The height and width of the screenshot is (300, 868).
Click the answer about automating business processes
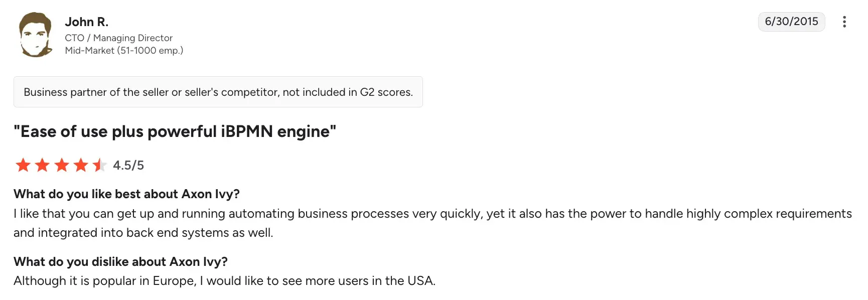(432, 214)
